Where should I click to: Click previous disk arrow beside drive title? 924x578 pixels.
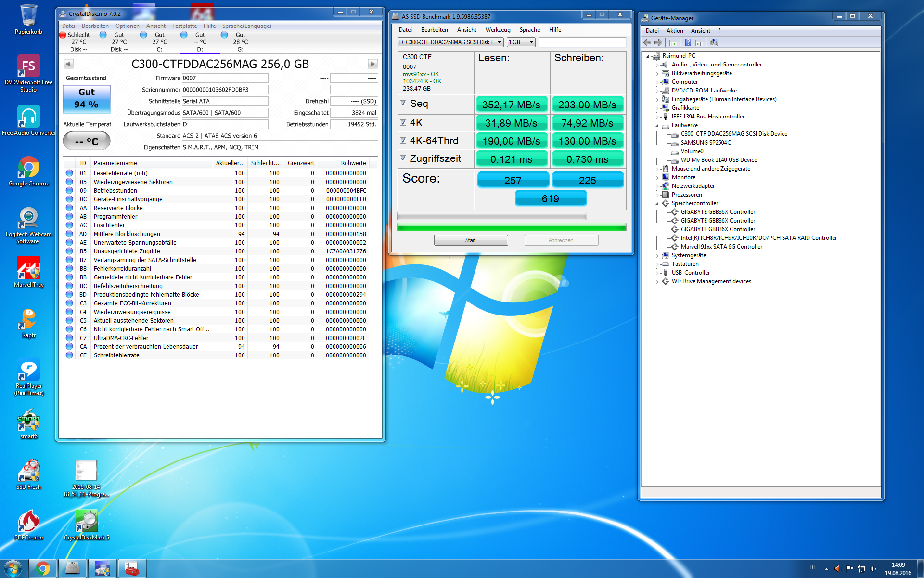click(68, 64)
